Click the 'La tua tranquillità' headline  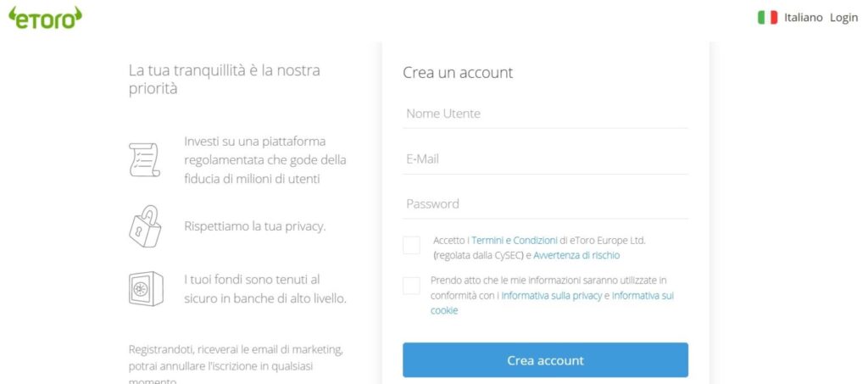224,79
